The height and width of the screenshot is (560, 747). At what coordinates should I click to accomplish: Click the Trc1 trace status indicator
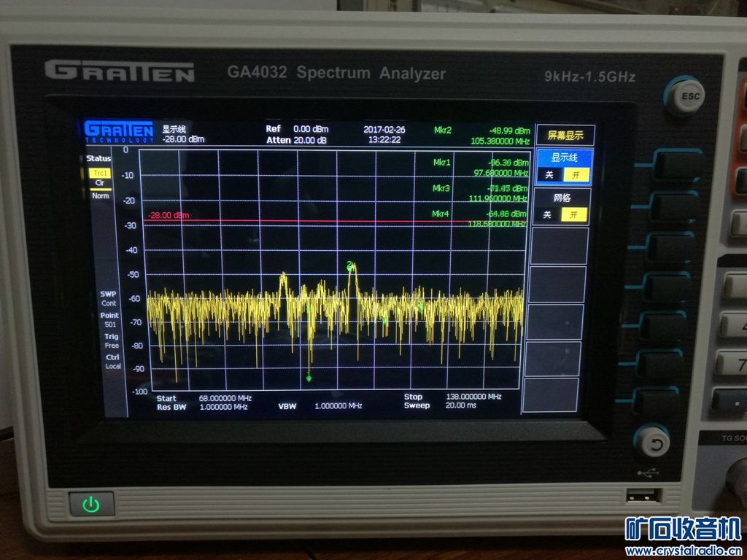click(100, 174)
